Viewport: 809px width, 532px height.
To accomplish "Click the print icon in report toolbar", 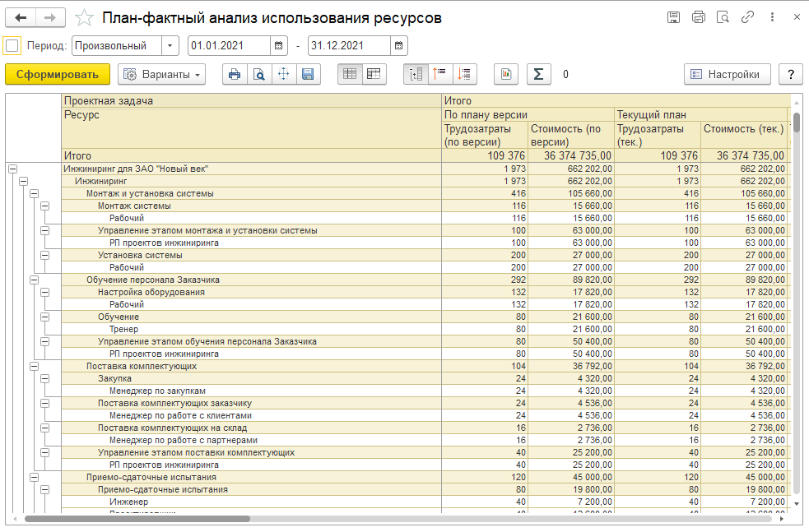I will 235,74.
